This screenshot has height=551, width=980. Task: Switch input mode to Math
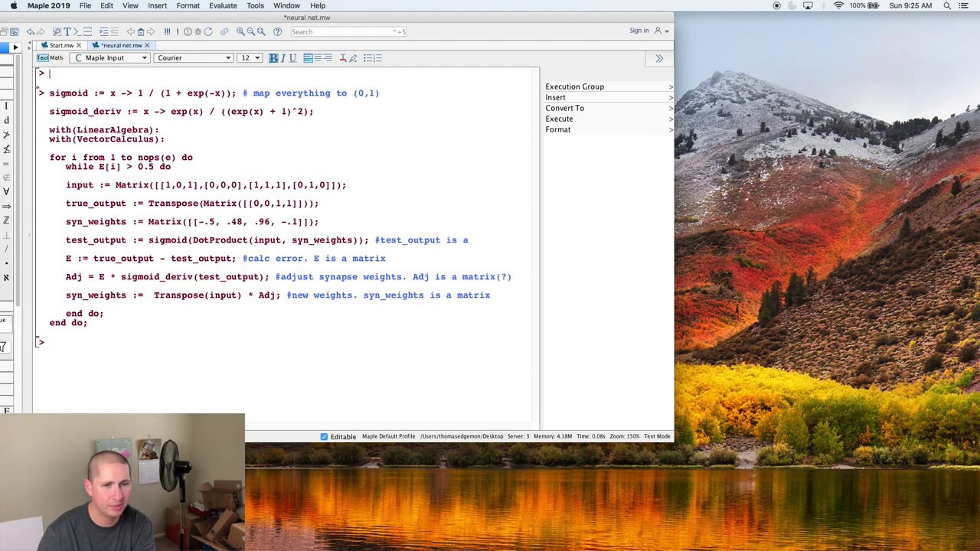click(x=57, y=58)
